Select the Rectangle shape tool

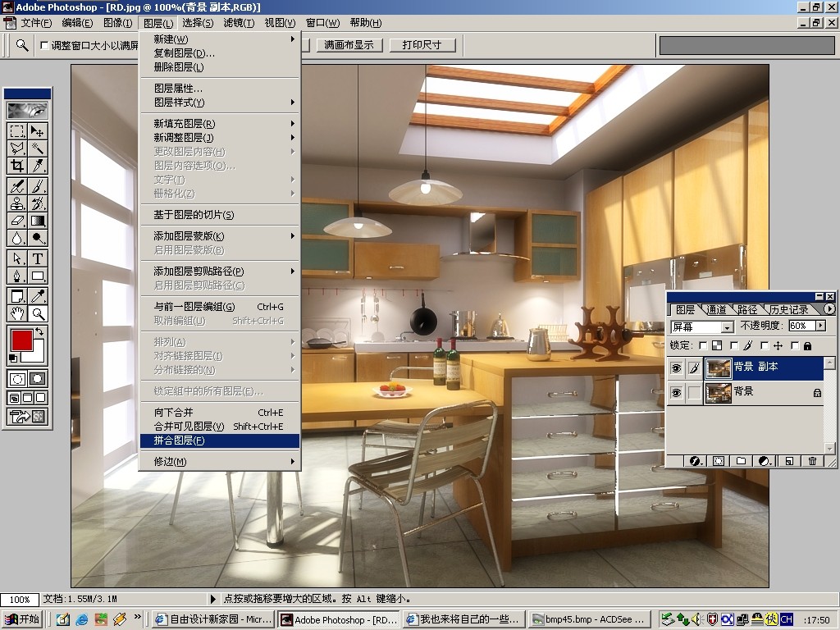(38, 276)
